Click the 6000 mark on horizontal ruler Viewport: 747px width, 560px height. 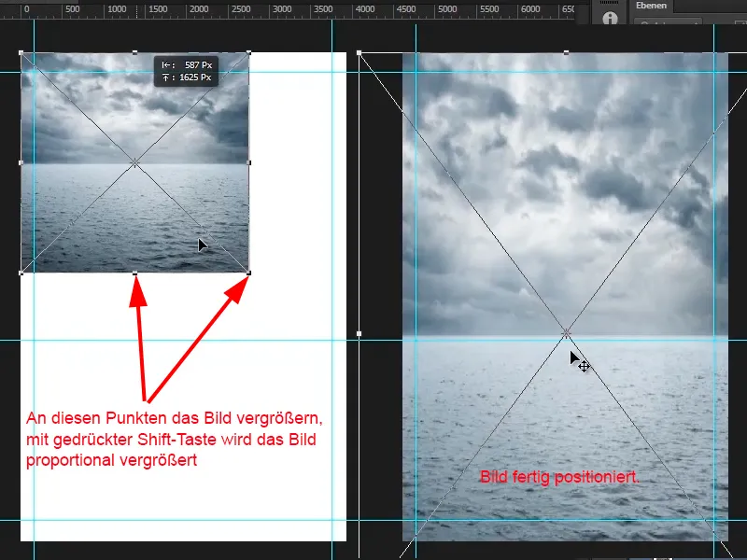530,9
